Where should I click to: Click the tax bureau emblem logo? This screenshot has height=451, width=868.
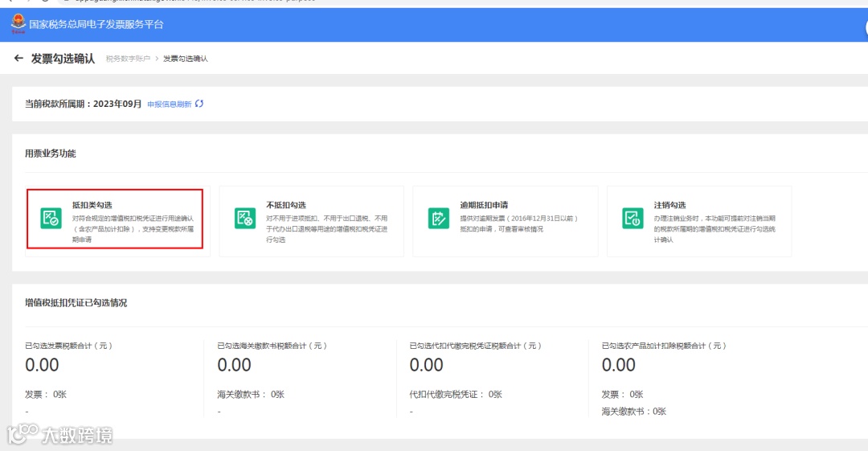point(18,23)
